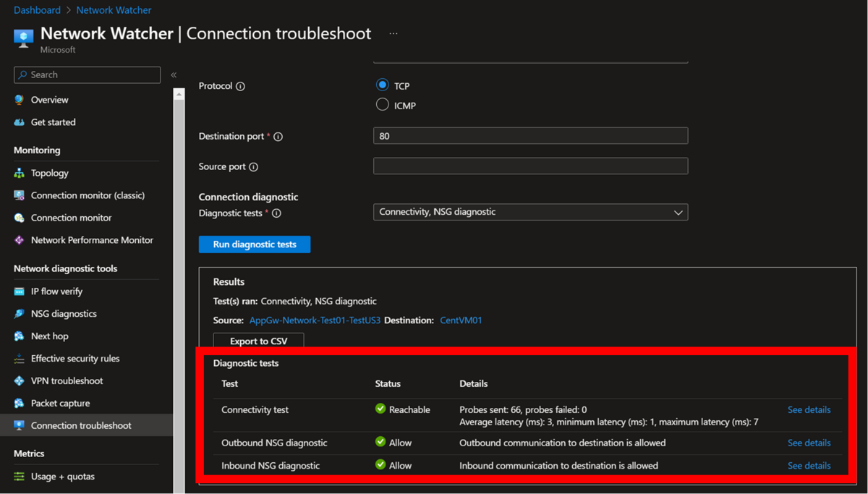
Task: Open NSG diagnostics menu item
Action: tap(64, 314)
